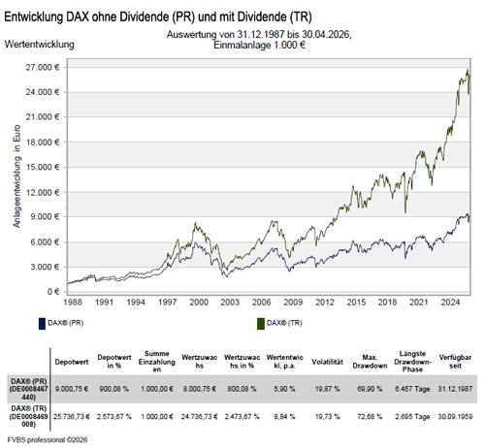Viewport: 485px width, 448px height.
Task: Click the dark blue DAX (PR) legend swatch
Action: (42, 324)
